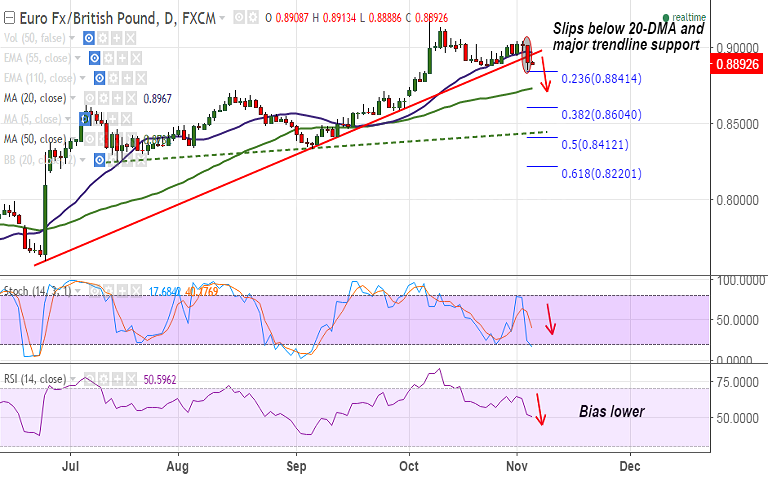Toggle visibility of Stoch (14, 3, 1)
The width and height of the screenshot is (768, 480).
(95, 291)
